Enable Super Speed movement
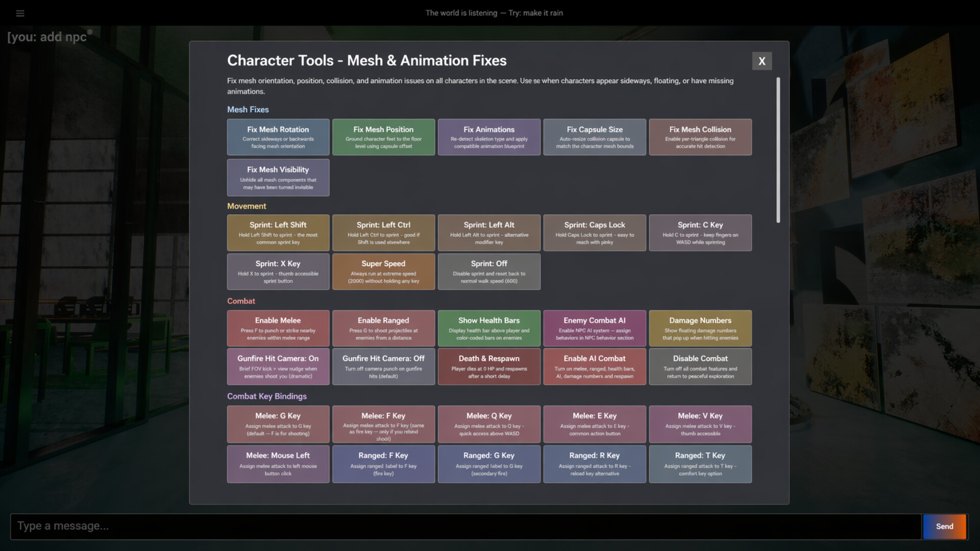The image size is (980, 551). point(383,271)
